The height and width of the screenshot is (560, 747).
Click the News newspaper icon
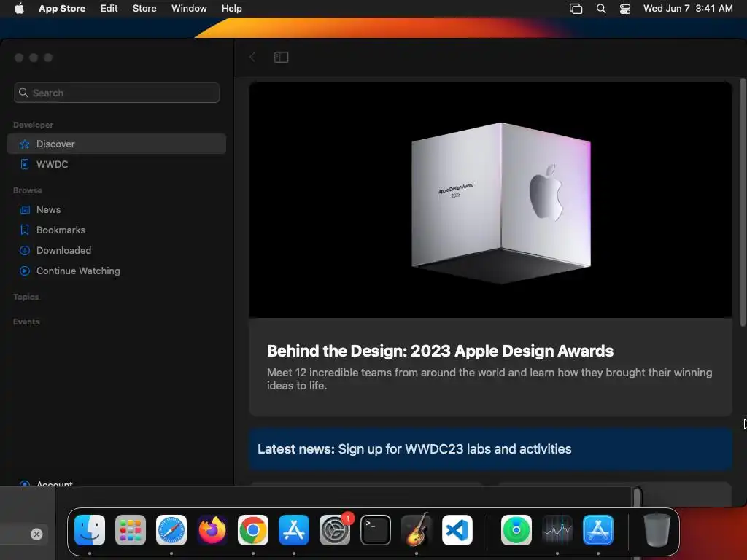(x=25, y=209)
